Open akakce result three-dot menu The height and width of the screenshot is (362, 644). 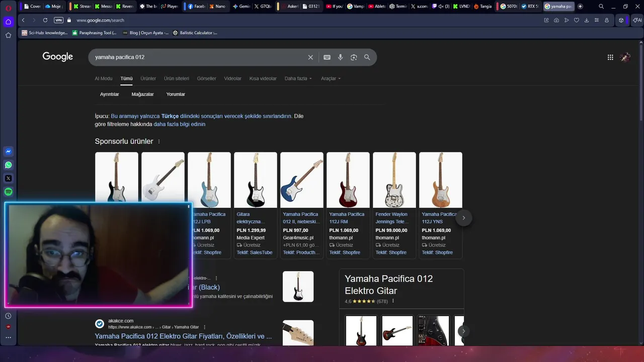coord(204,327)
